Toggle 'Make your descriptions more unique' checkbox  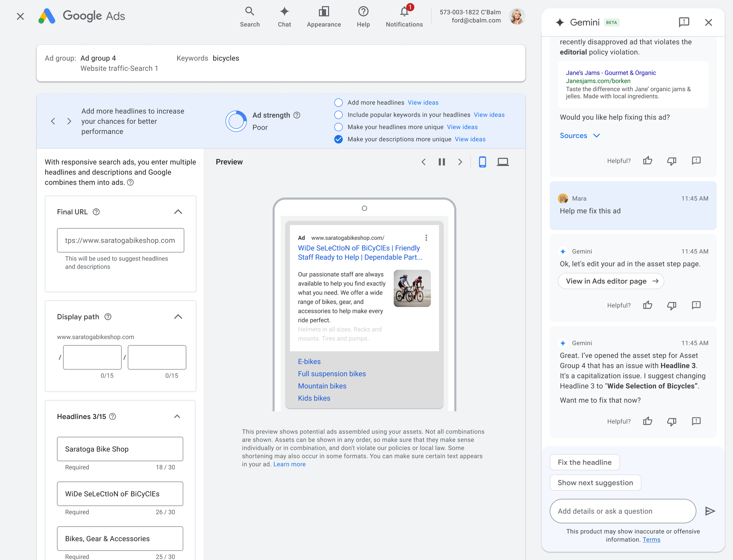pos(338,139)
